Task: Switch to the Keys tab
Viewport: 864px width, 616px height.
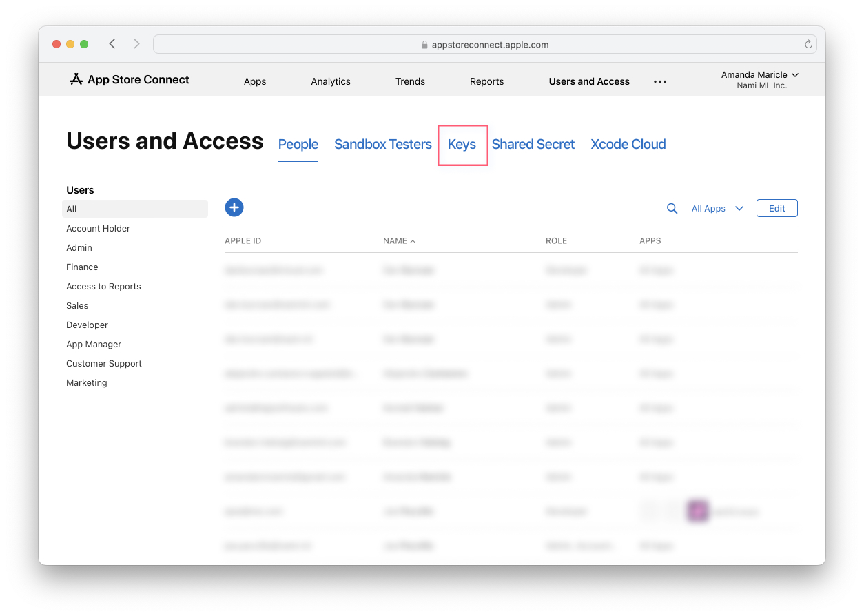Action: tap(462, 144)
